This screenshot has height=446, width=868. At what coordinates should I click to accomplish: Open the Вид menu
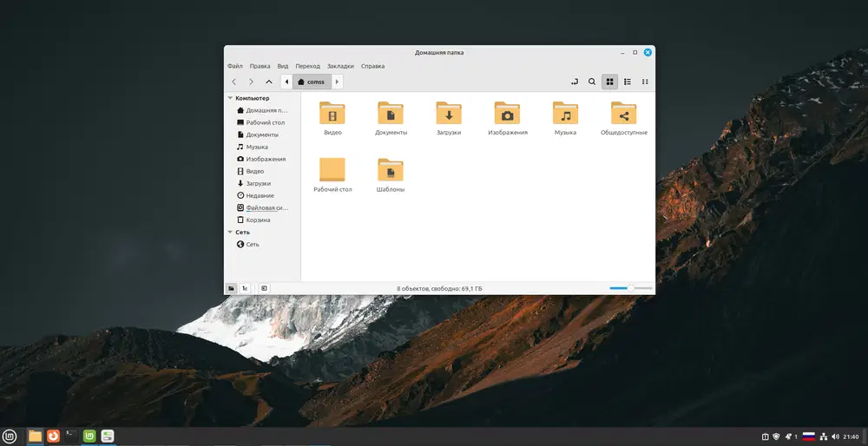pyautogui.click(x=283, y=66)
